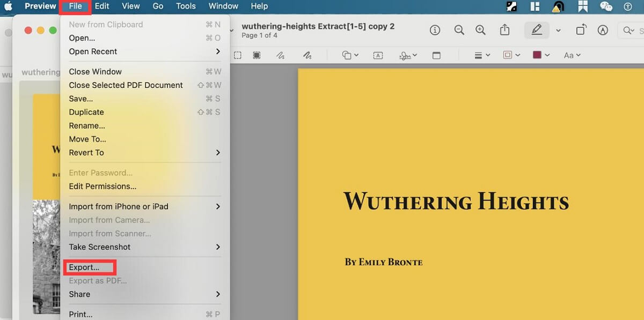Open the View menu
The height and width of the screenshot is (320, 644).
131,6
